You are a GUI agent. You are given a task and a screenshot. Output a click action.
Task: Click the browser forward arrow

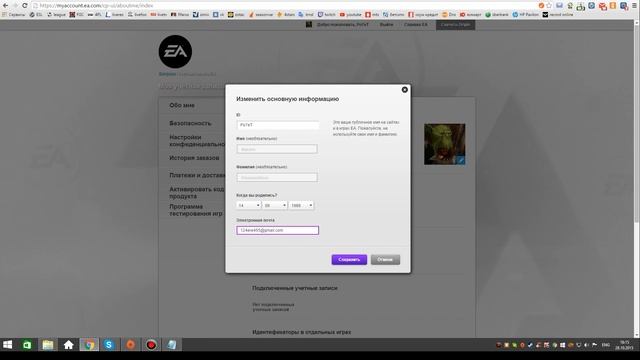click(15, 5)
